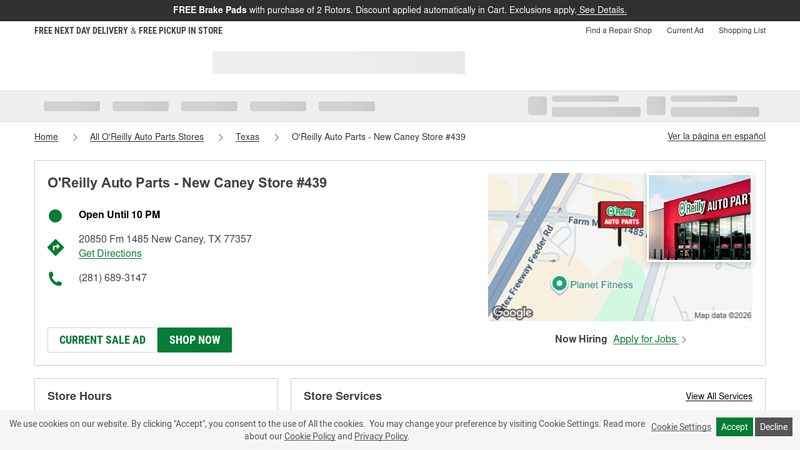Click the phone number (281) 689-3147
The width and height of the screenshot is (800, 450).
point(113,278)
